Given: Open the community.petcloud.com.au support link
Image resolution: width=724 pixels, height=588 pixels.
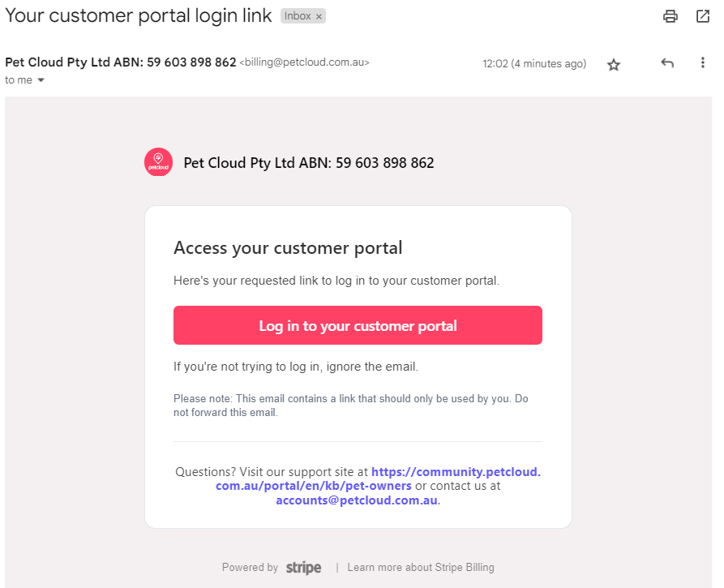Looking at the screenshot, I should (x=378, y=479).
